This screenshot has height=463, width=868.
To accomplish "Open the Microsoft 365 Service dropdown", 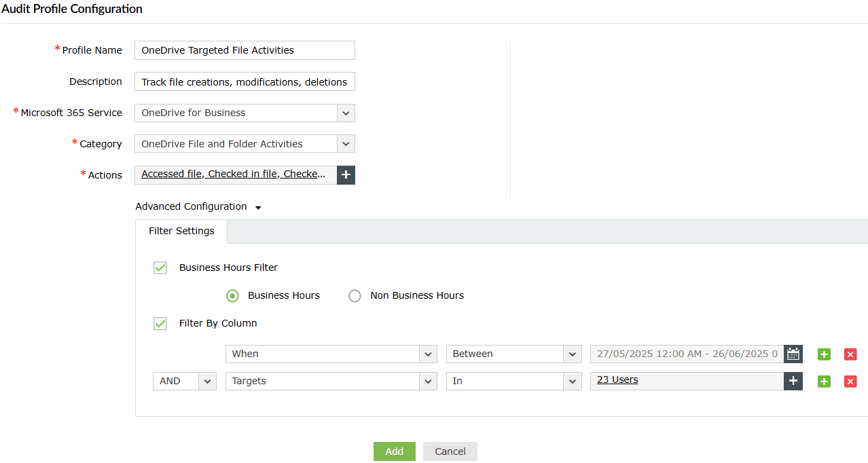I will pyautogui.click(x=346, y=113).
